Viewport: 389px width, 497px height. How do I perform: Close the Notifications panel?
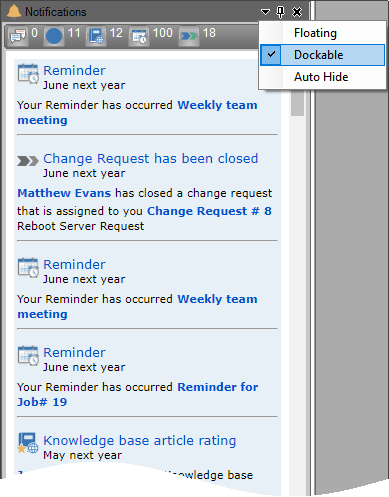297,12
